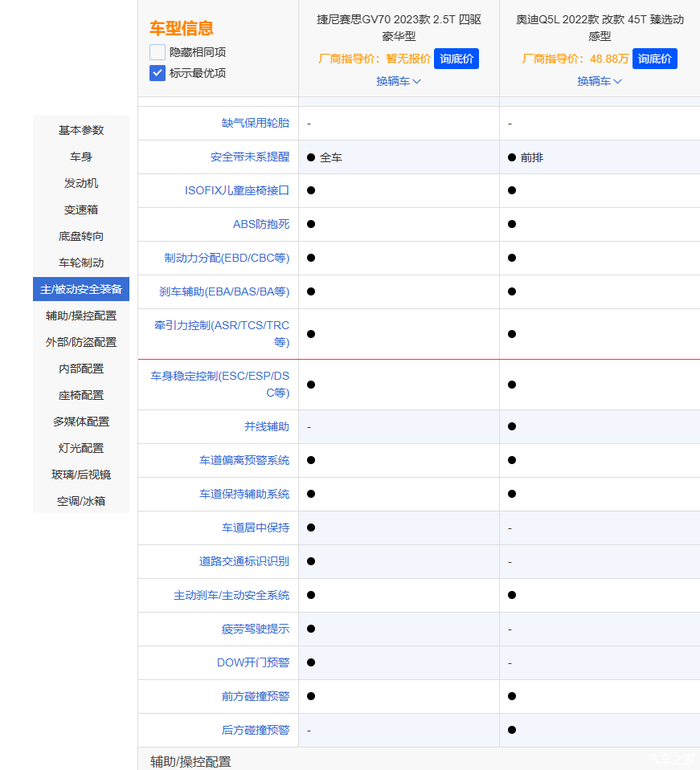Click the DOW开门预警 parameter link
The width and height of the screenshot is (700, 770).
[253, 662]
